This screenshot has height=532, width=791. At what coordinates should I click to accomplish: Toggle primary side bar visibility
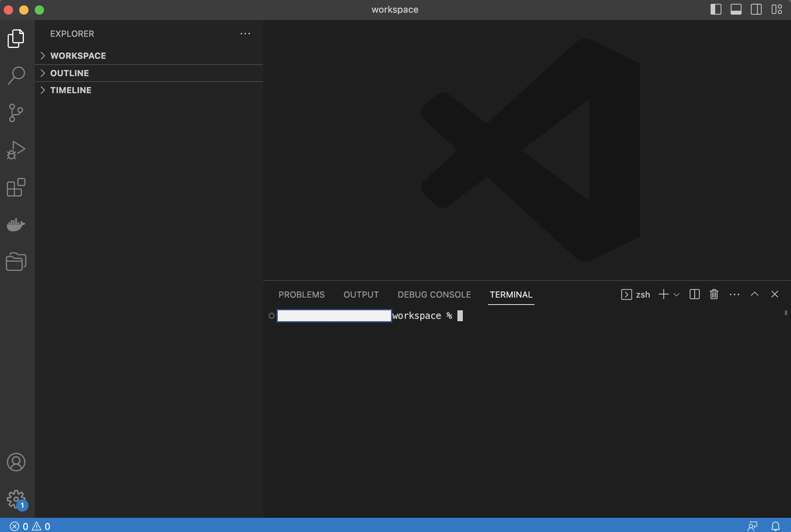(716, 9)
